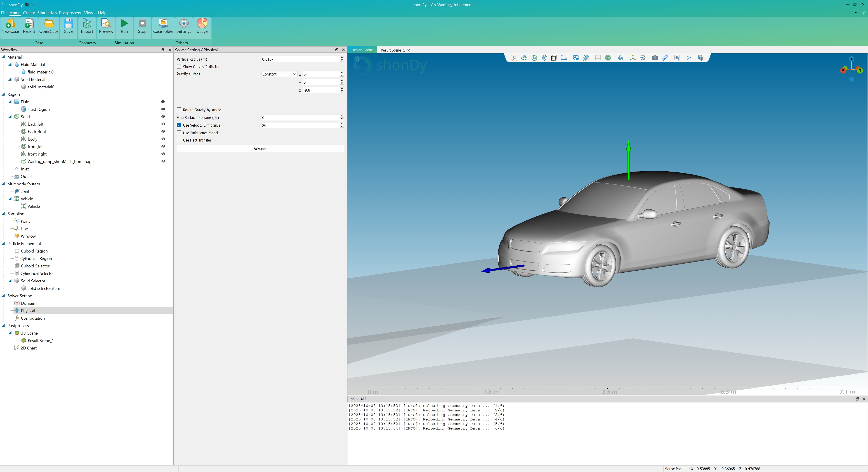
Task: Open the Gravity Constant dropdown
Action: point(279,74)
